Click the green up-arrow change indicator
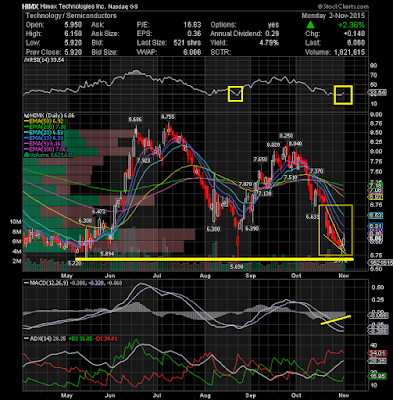The image size is (393, 400). [x=310, y=25]
